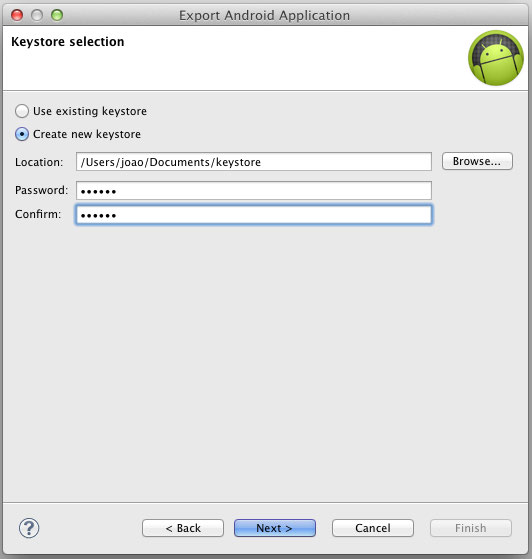532x559 pixels.
Task: Browse for a keystore location
Action: (477, 161)
